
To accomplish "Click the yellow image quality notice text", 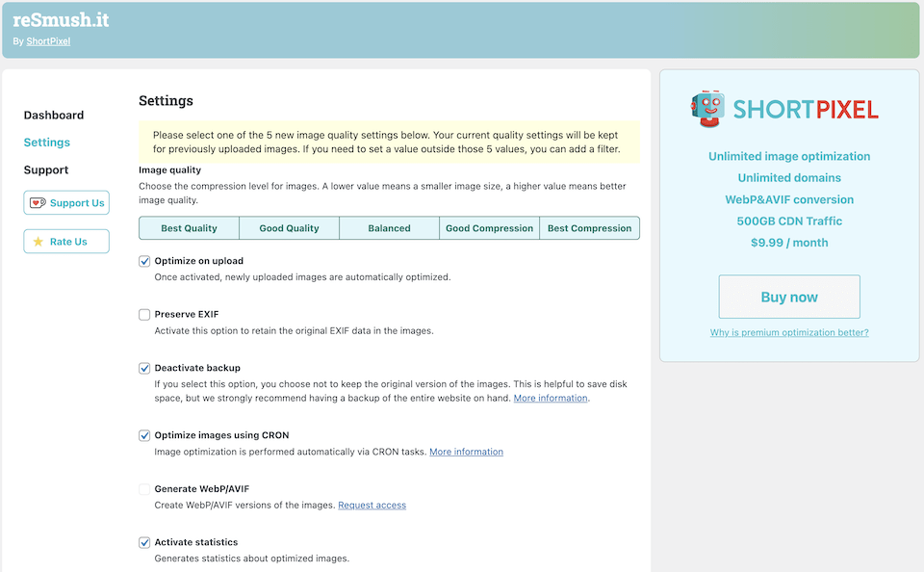I will (387, 143).
